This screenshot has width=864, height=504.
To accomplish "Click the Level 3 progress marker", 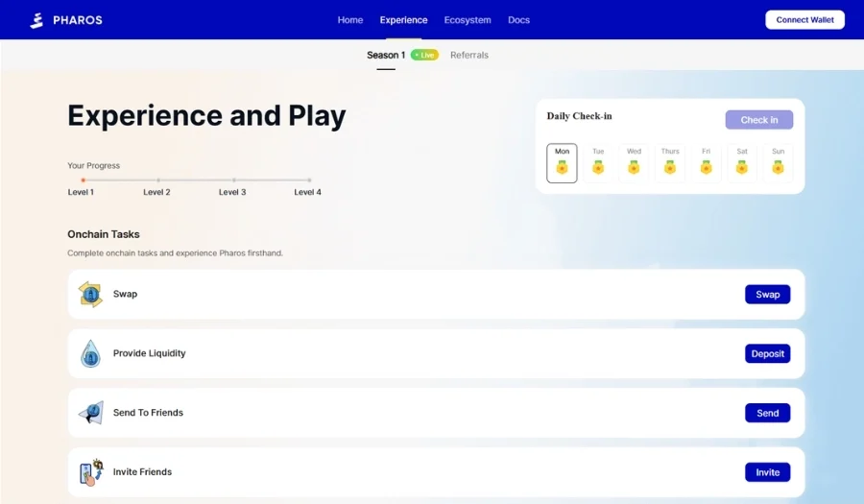I will tap(233, 180).
